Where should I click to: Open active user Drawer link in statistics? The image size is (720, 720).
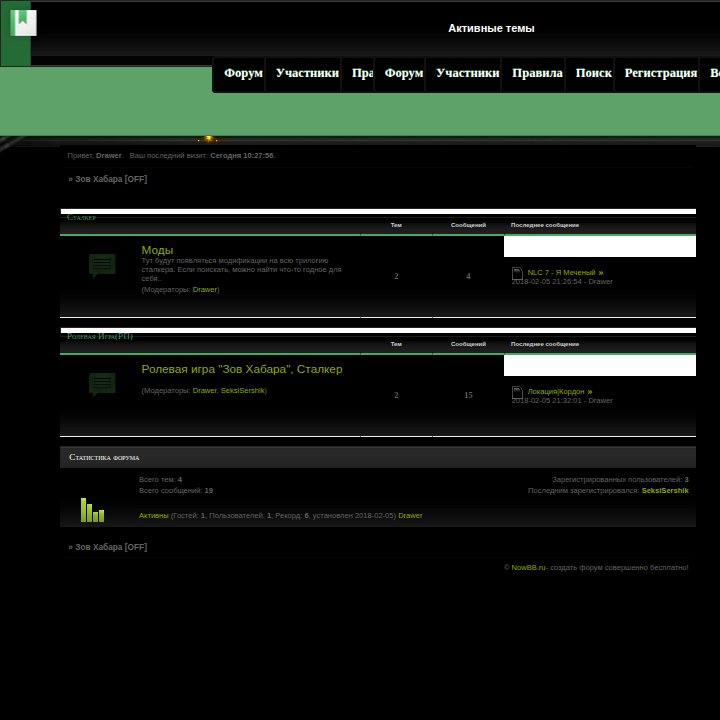(x=410, y=516)
